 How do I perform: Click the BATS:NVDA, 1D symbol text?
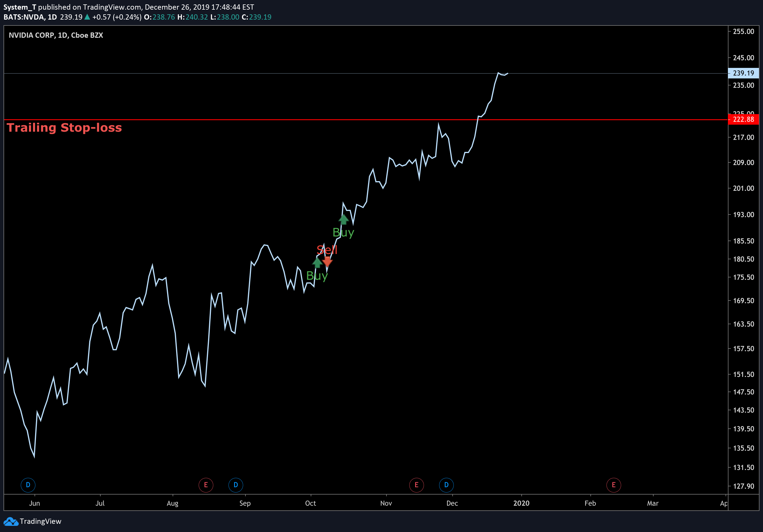tap(30, 17)
